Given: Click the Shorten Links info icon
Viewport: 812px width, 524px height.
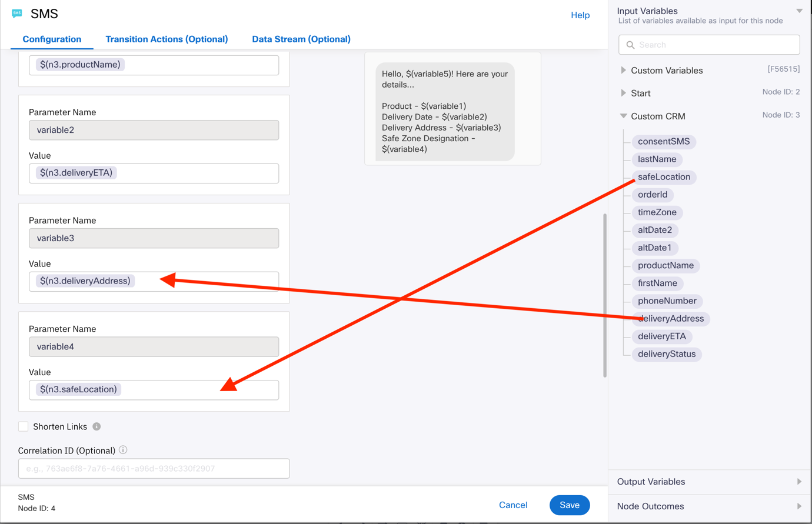Looking at the screenshot, I should 96,426.
